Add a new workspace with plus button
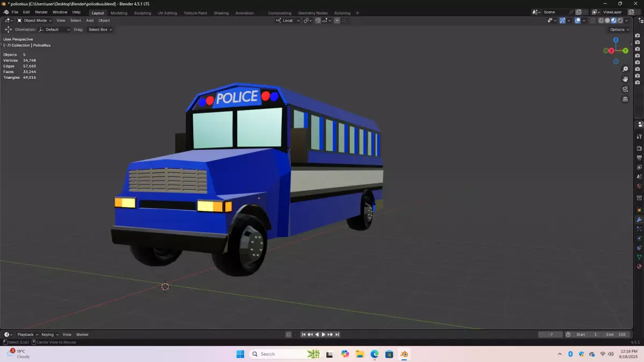This screenshot has height=362, width=644. click(357, 13)
